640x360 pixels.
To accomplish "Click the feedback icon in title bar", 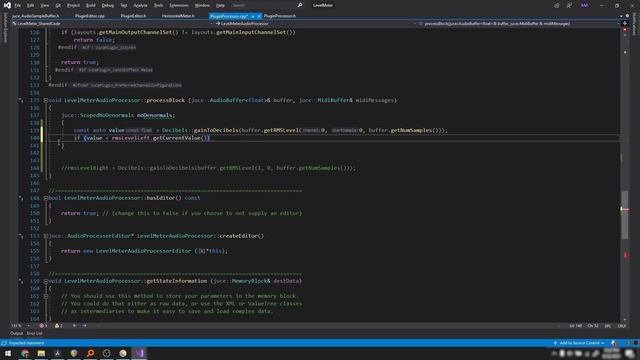I will point(569,5).
